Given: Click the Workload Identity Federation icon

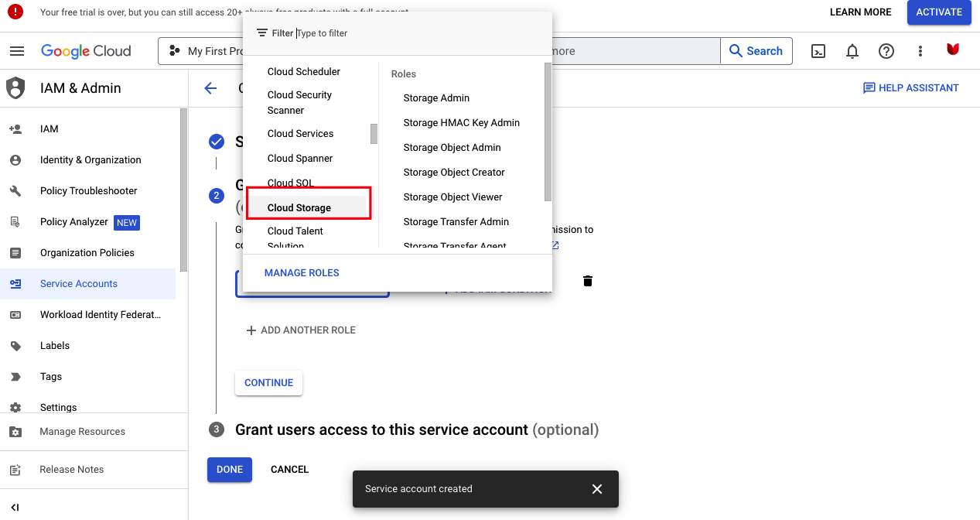Looking at the screenshot, I should 15,315.
